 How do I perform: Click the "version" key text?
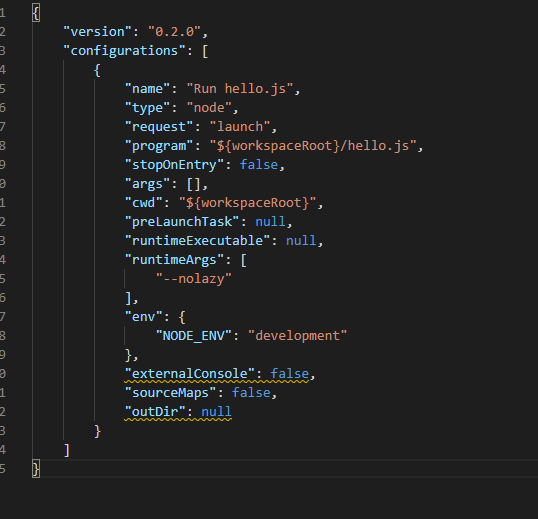click(97, 32)
